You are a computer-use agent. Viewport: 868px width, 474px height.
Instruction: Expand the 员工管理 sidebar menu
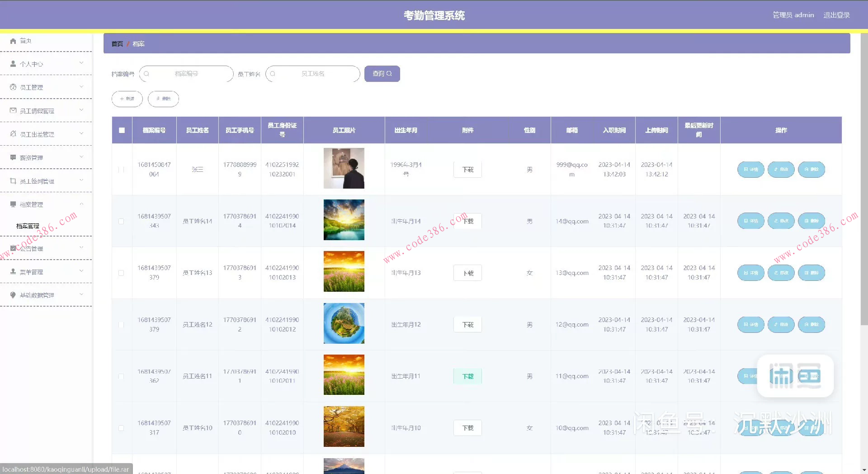[45, 87]
